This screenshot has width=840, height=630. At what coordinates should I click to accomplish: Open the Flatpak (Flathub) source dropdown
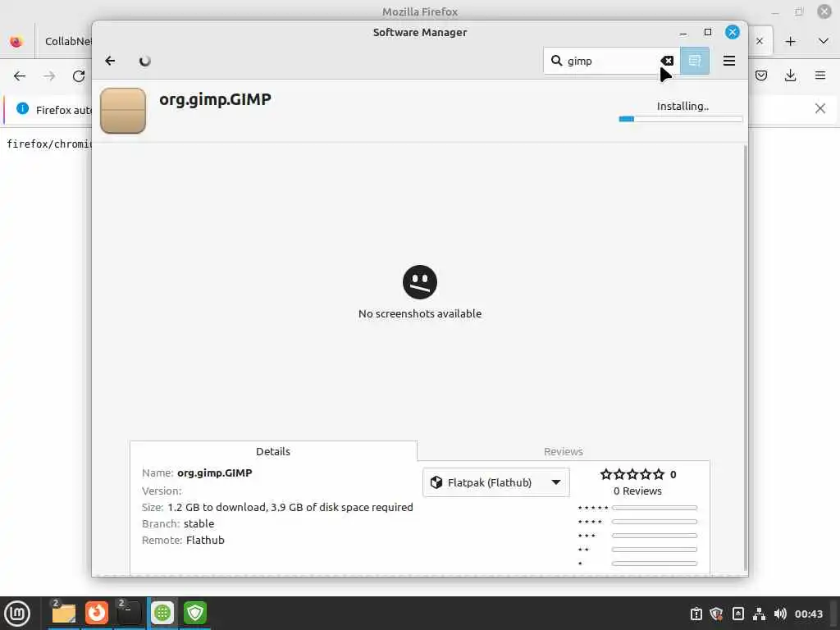496,482
